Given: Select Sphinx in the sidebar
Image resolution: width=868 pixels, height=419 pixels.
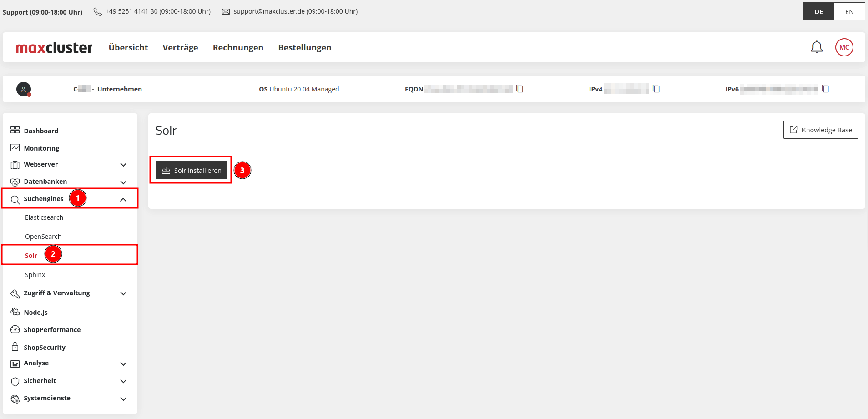Looking at the screenshot, I should coord(35,275).
